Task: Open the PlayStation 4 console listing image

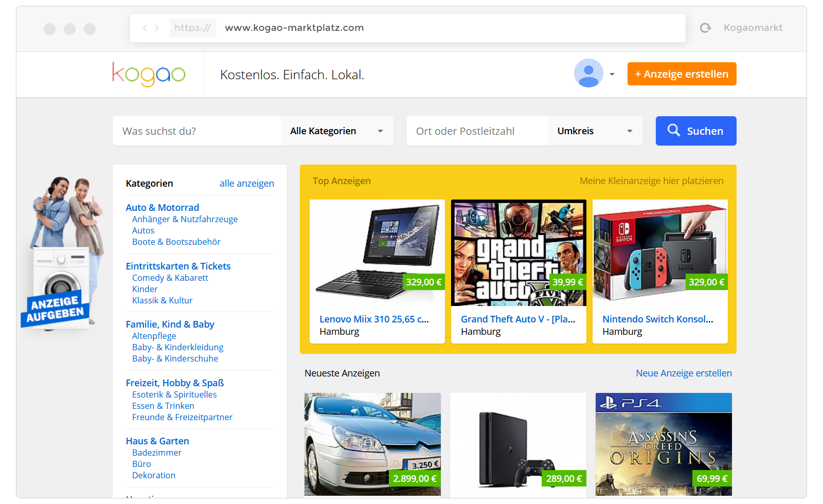Action: [x=518, y=444]
